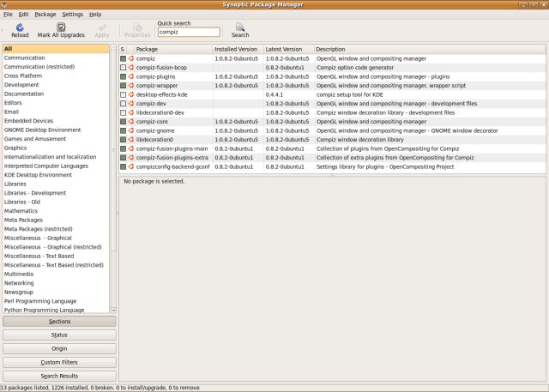The image size is (549, 392).
Task: Focus the Quick search input field
Action: (189, 32)
